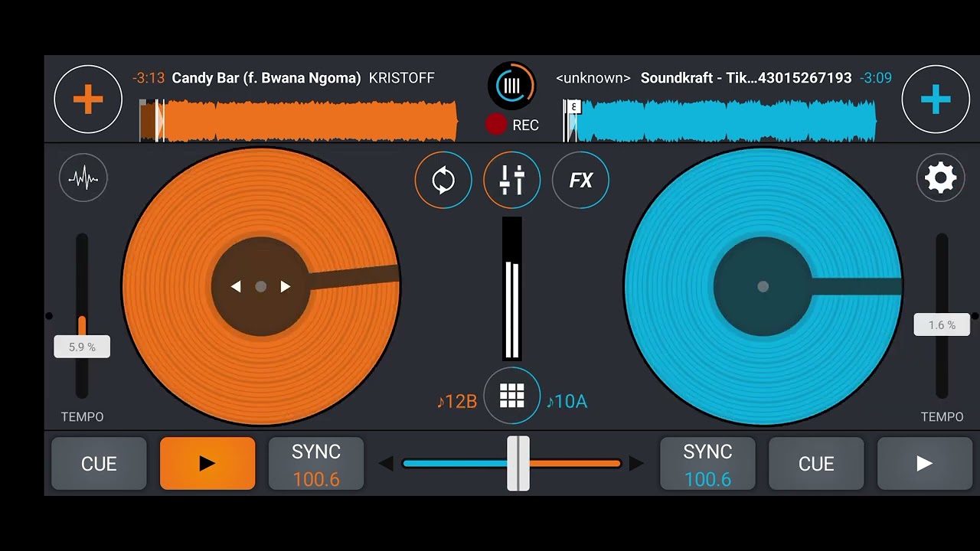980x551 pixels.
Task: Click the Candy Bar (f. Bwana Ngoma) title
Action: pyautogui.click(x=266, y=78)
